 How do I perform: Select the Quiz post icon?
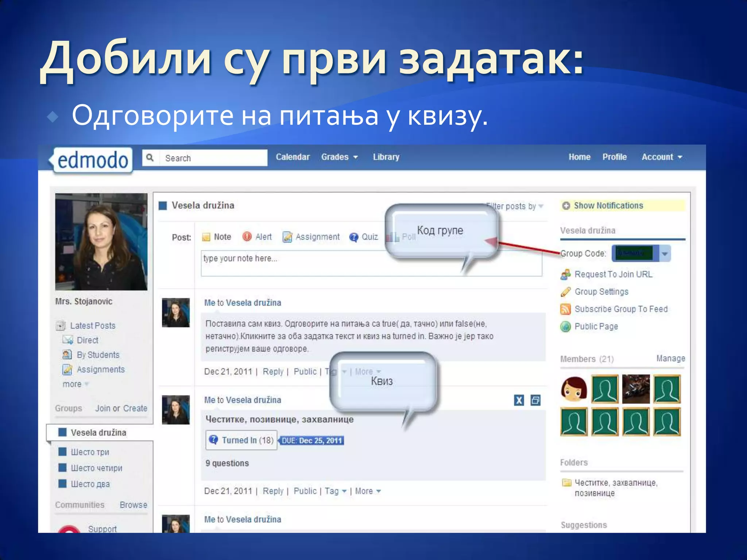tap(353, 237)
